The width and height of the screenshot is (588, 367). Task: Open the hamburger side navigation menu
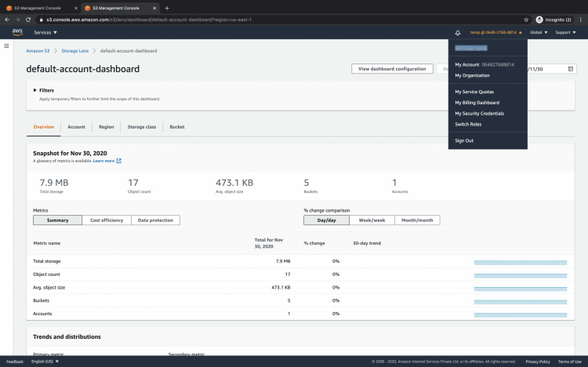pos(7,46)
